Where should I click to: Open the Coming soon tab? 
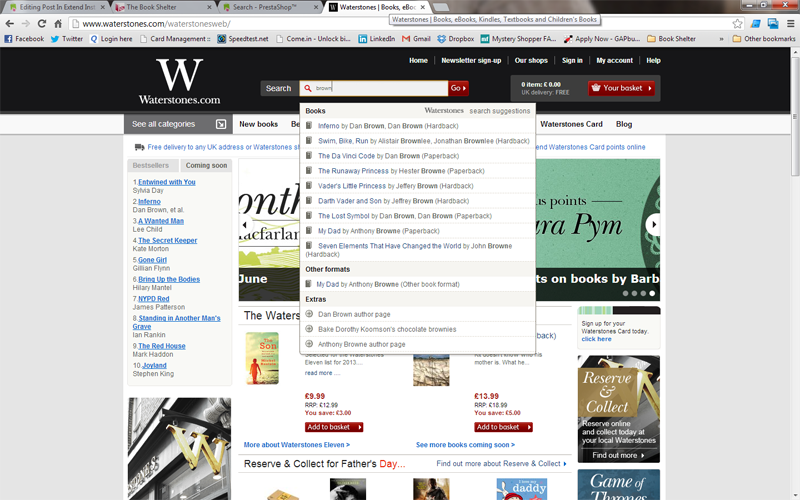206,165
